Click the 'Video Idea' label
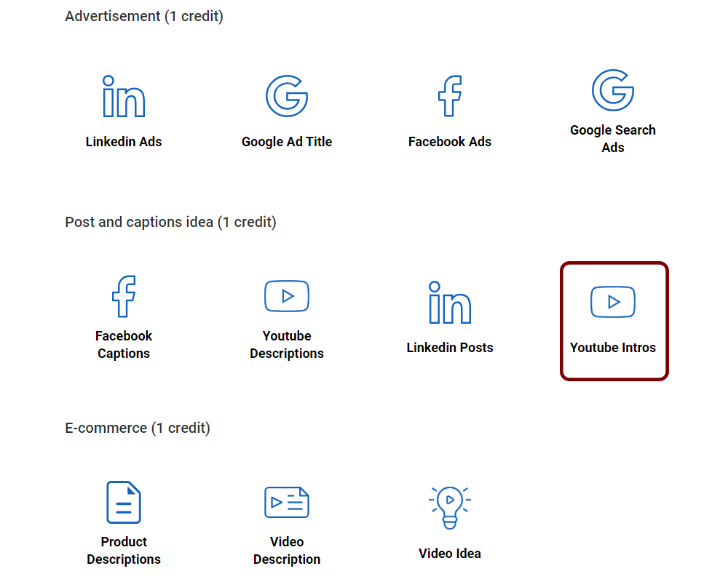728x582 pixels. pyautogui.click(x=450, y=554)
